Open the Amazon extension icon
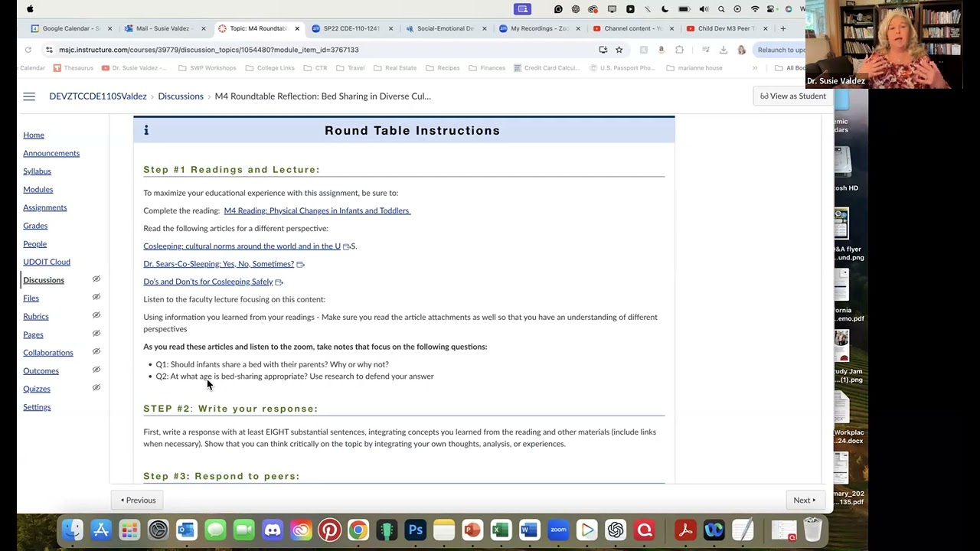 (661, 50)
